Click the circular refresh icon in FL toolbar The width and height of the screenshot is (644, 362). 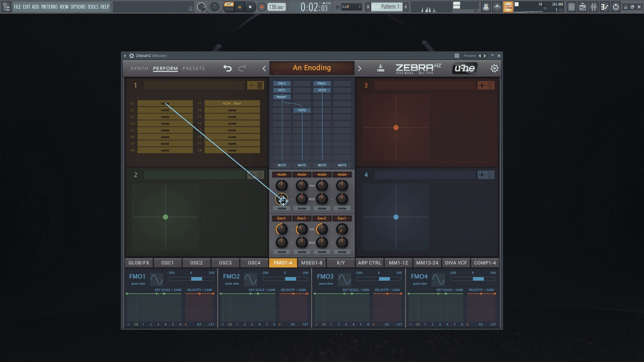coord(616,7)
